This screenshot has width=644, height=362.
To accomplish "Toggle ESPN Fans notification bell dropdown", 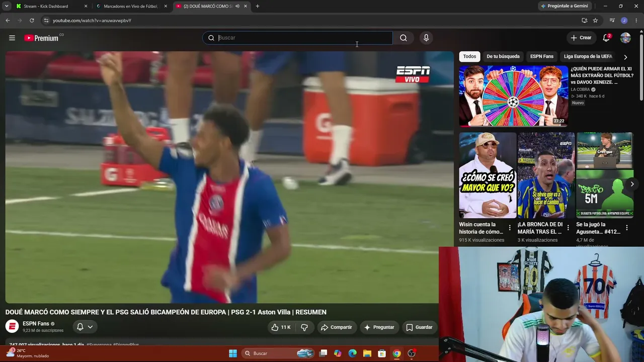I will [x=85, y=327].
